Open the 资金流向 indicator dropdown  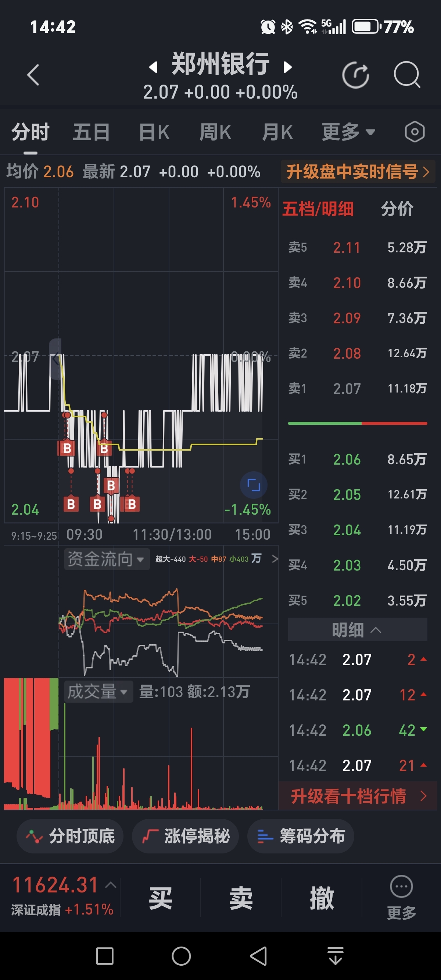pyautogui.click(x=107, y=559)
